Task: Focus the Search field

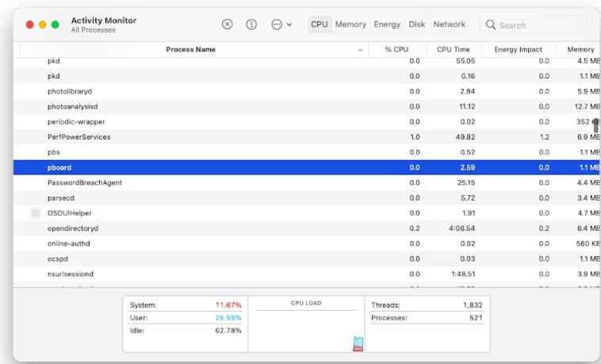Action: click(x=537, y=25)
